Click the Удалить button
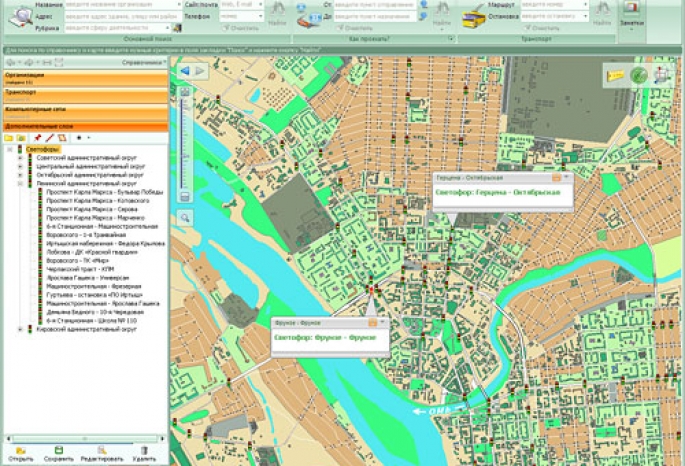The image size is (685, 466). [x=144, y=450]
